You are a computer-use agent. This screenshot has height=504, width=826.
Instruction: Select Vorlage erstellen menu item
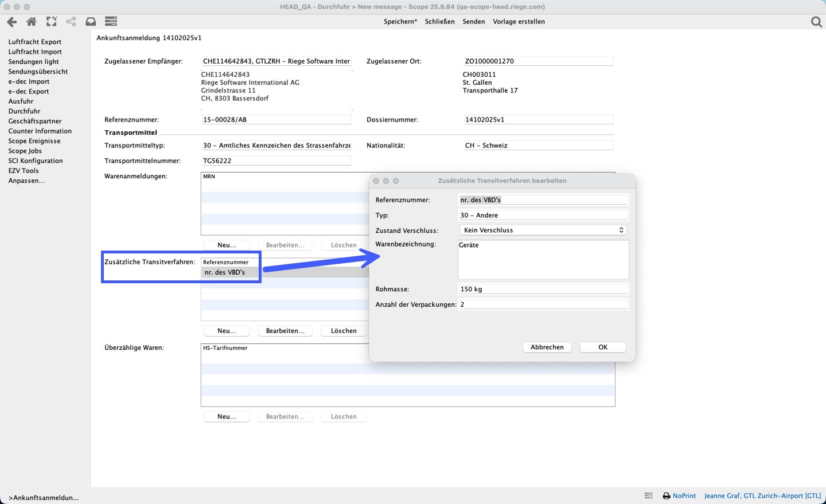(x=519, y=22)
